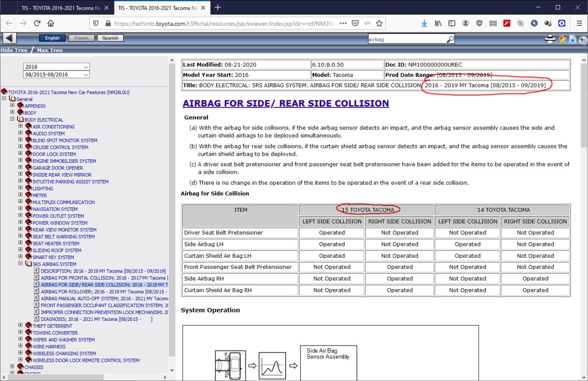Expand the APPENDIX tree node
This screenshot has width=588, height=381.
coord(12,106)
